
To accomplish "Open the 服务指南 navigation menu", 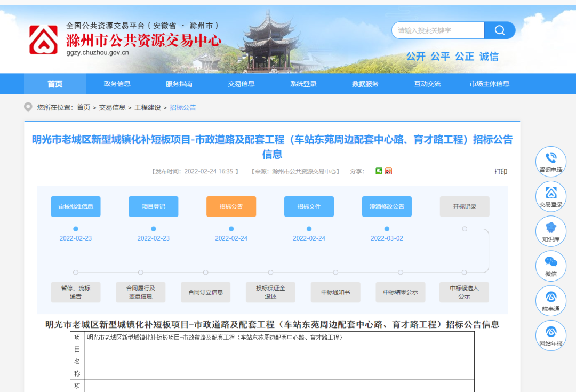I will coord(179,84).
